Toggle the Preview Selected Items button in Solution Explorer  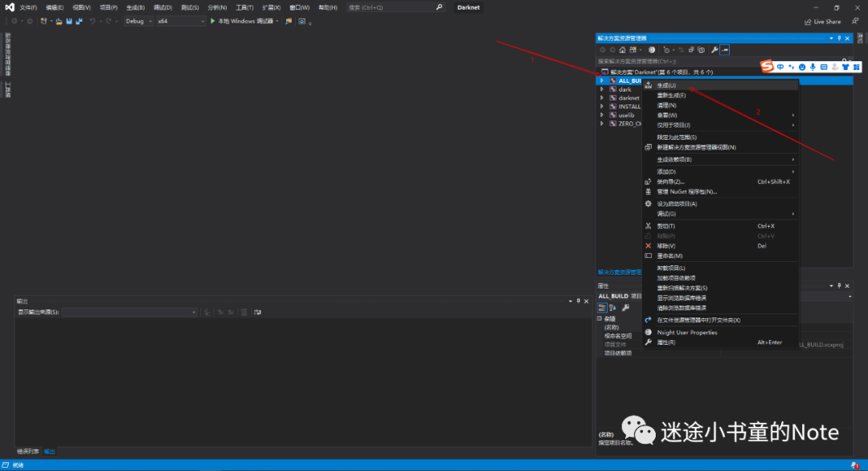pyautogui.click(x=725, y=50)
